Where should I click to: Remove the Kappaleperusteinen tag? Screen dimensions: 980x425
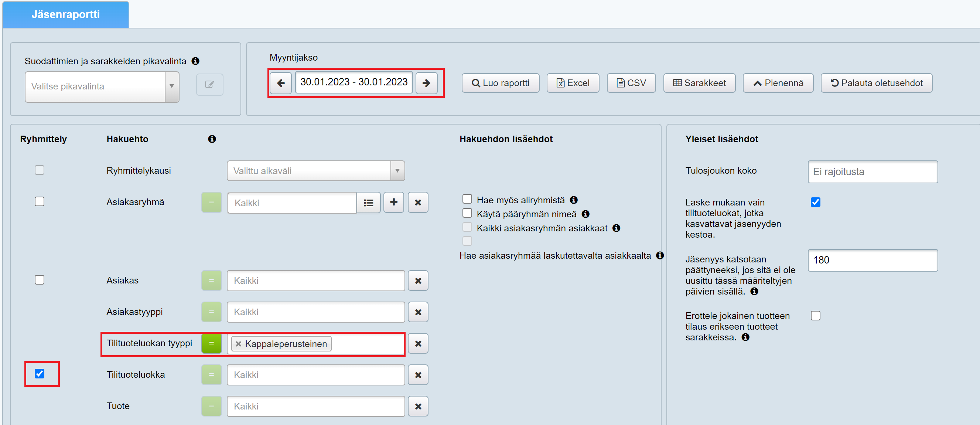(239, 344)
